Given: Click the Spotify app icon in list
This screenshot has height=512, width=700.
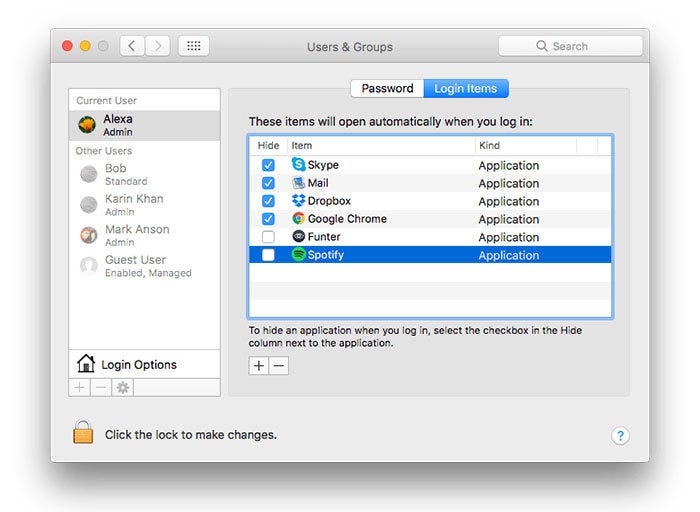Looking at the screenshot, I should [298, 254].
